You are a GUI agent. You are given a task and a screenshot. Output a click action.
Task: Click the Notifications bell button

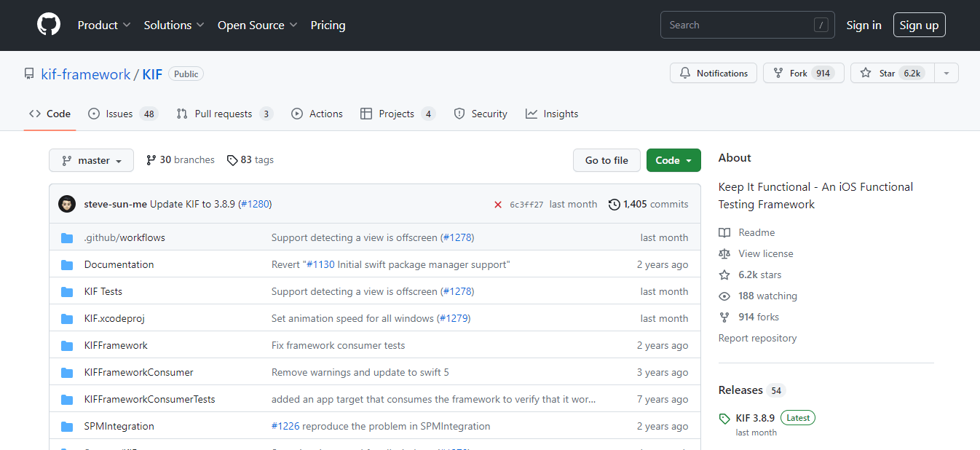point(714,74)
